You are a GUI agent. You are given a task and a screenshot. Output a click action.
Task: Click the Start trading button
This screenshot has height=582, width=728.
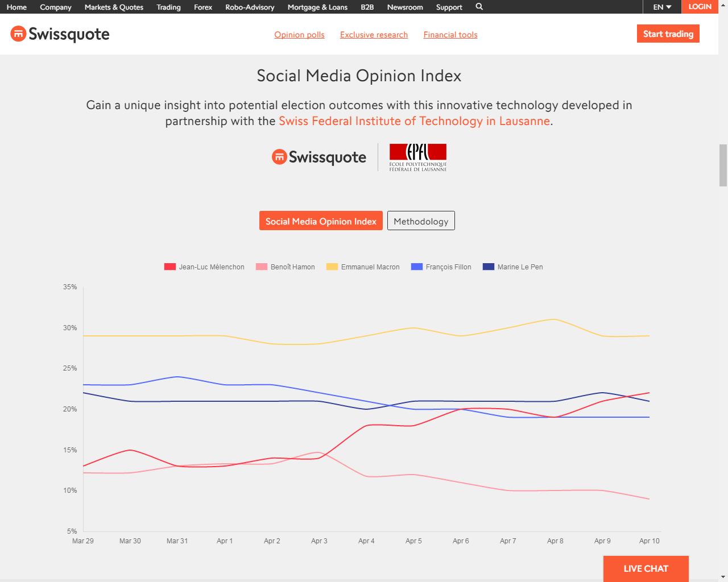(668, 34)
